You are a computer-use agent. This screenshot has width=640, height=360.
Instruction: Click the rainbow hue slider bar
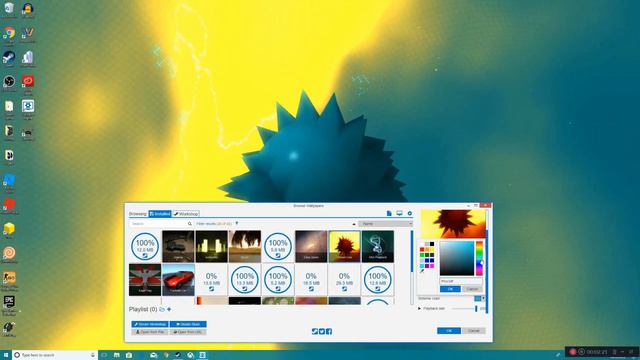click(479, 258)
